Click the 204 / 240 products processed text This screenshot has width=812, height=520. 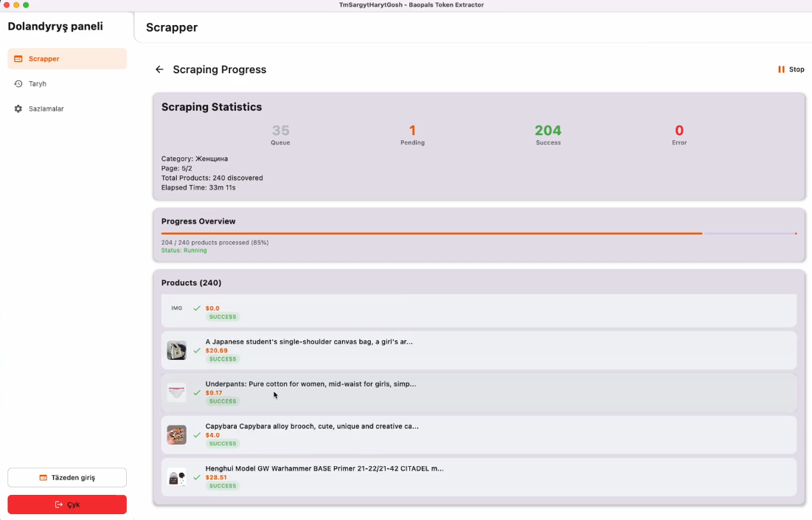click(x=215, y=243)
